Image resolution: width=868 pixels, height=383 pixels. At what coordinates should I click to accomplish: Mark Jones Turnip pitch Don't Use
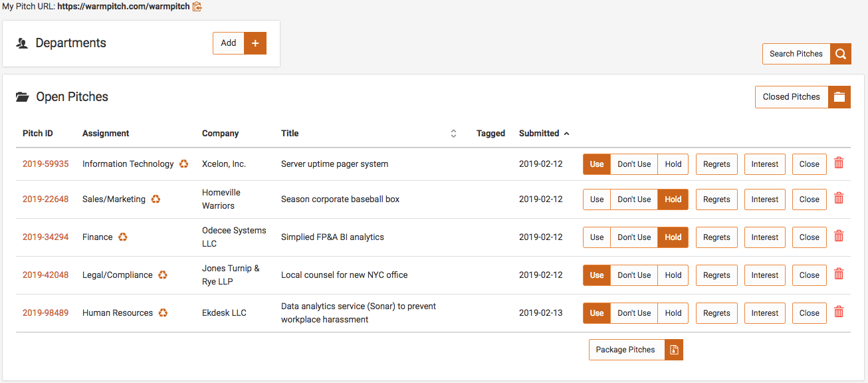pos(634,275)
